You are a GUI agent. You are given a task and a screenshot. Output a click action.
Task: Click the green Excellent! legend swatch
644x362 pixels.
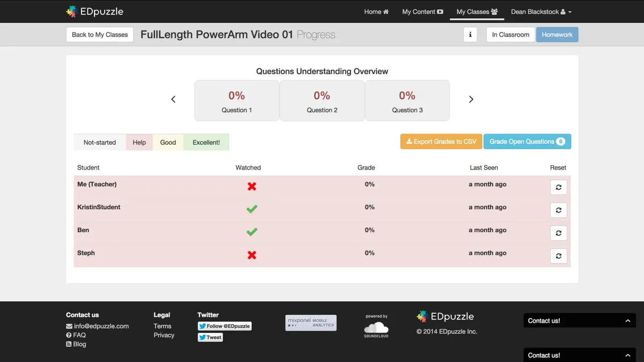[206, 142]
